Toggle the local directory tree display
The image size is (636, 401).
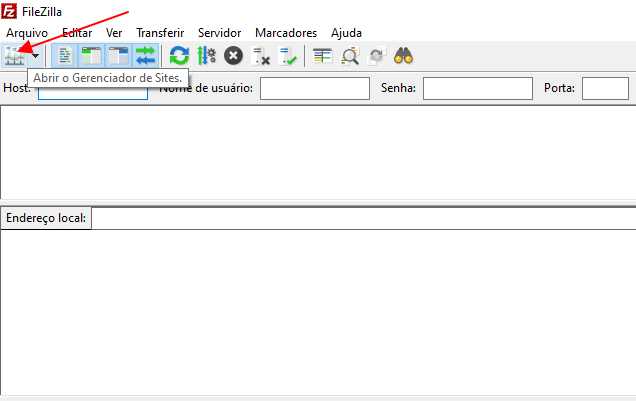click(92, 56)
